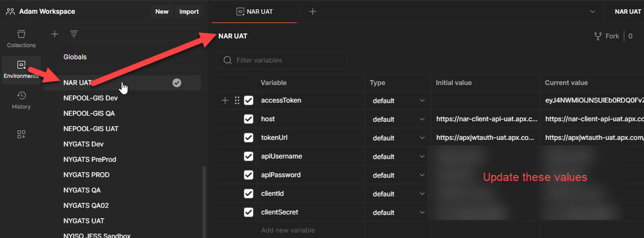Click the Adam Workspace title
Viewport: 644px width, 238px height.
[x=47, y=12]
